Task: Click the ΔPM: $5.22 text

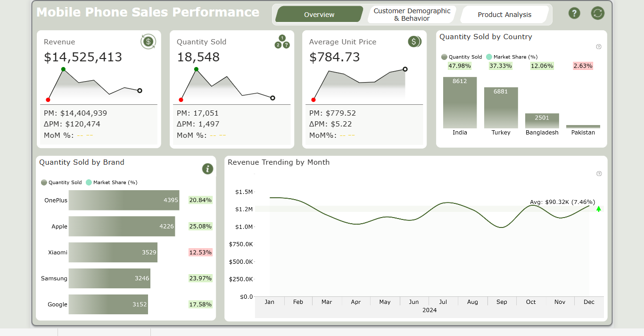Action: pyautogui.click(x=330, y=124)
